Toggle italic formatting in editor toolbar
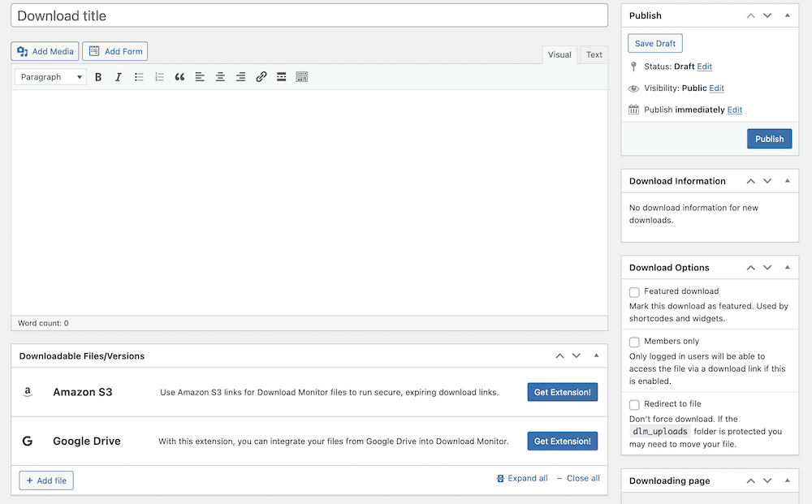 click(x=118, y=77)
